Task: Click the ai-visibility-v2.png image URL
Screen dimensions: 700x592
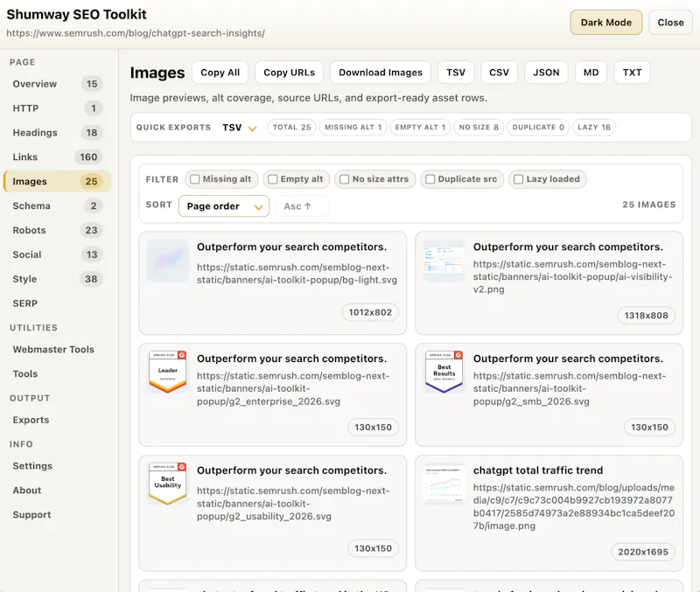Action: (573, 276)
